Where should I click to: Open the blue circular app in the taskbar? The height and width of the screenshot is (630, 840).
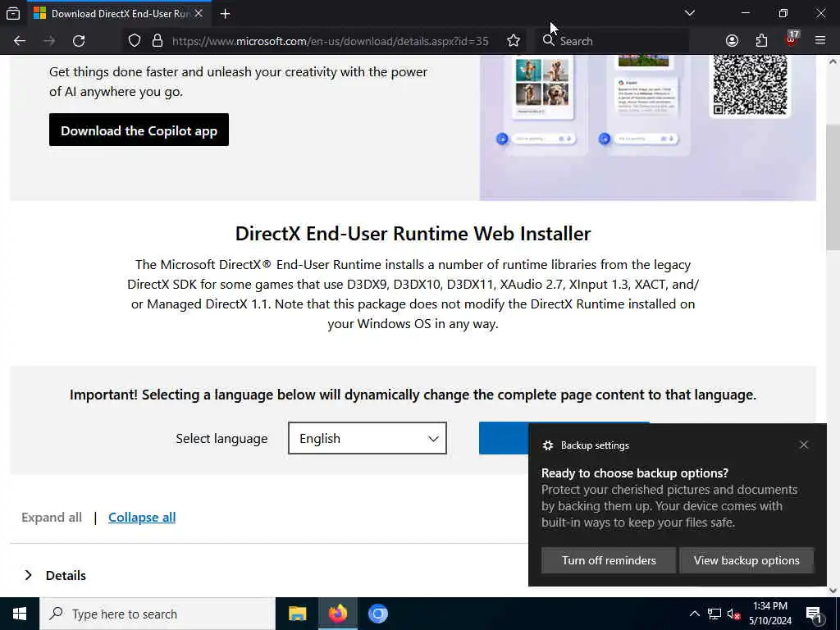(377, 614)
